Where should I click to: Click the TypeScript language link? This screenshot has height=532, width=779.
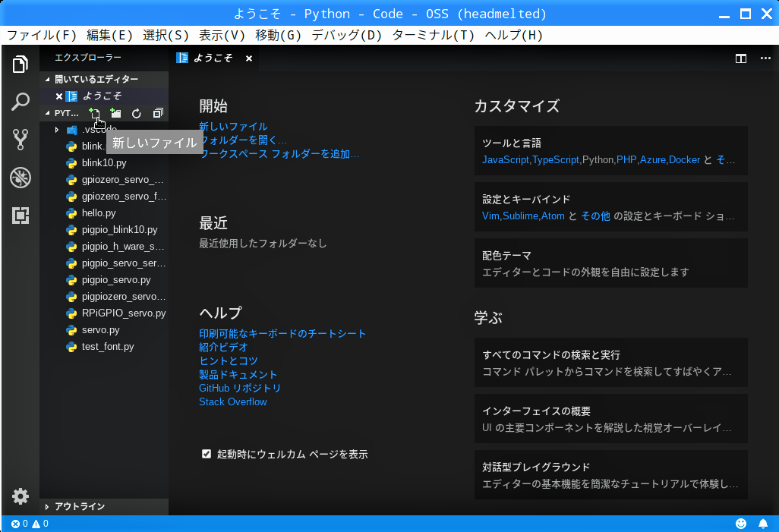[x=556, y=160]
